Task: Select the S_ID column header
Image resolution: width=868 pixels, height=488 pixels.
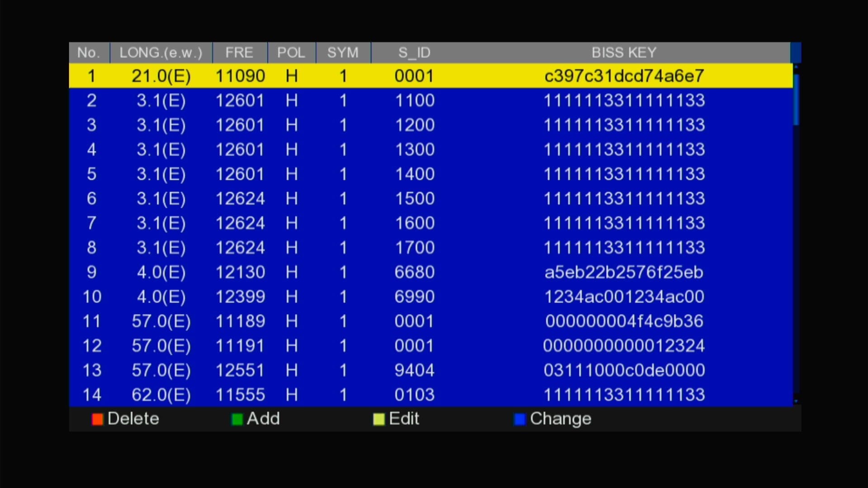Action: 414,53
